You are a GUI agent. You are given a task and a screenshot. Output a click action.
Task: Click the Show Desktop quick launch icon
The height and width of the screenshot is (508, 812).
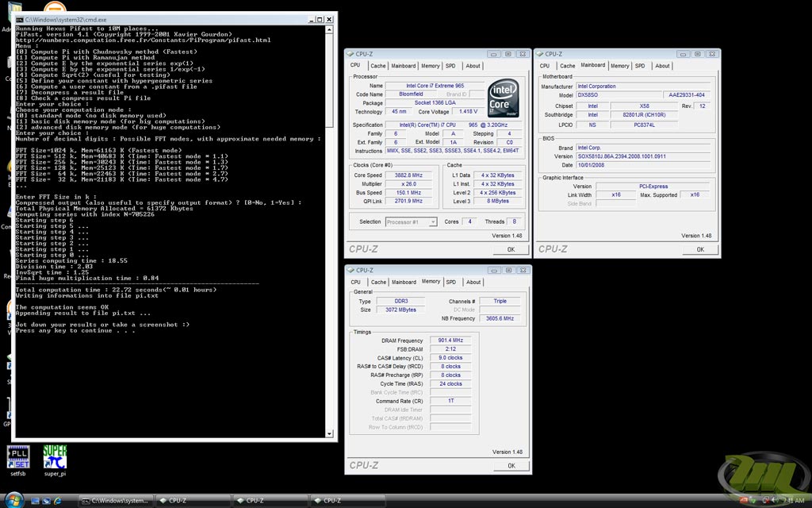(35, 501)
